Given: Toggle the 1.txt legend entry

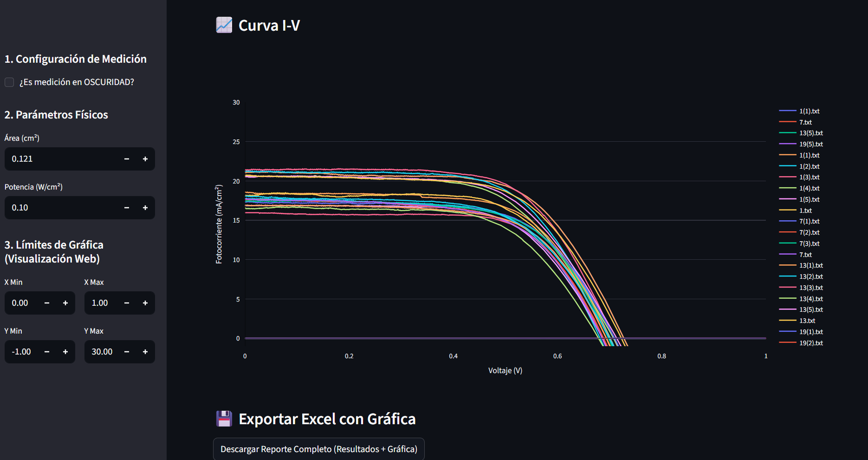Looking at the screenshot, I should (x=796, y=210).
